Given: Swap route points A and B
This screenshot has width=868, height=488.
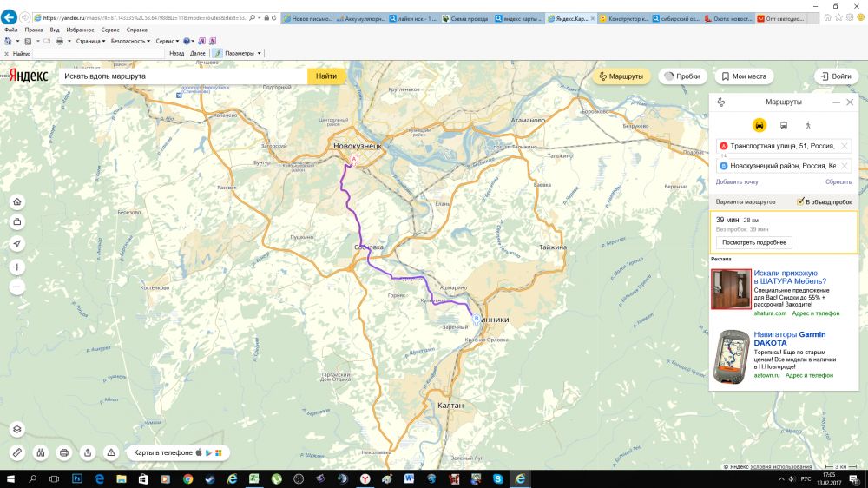Looking at the screenshot, I should click(720, 155).
